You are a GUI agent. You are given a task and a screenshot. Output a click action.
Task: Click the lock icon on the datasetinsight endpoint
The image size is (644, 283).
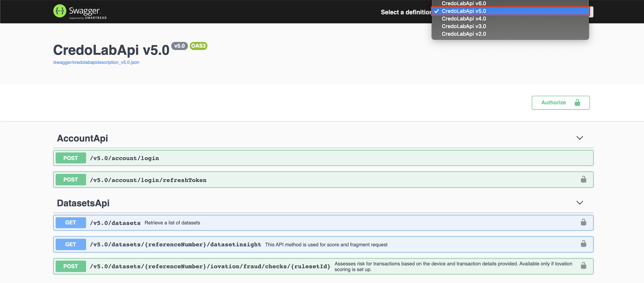point(584,244)
